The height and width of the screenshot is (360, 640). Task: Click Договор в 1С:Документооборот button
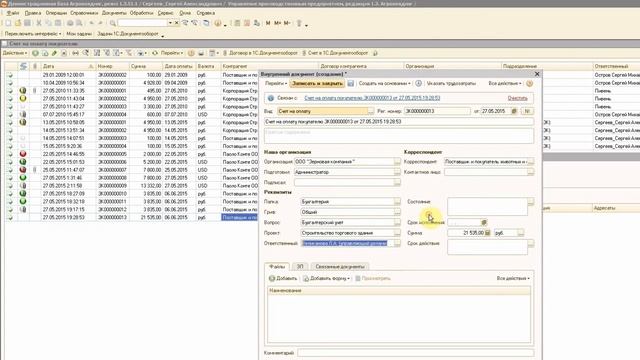point(260,53)
